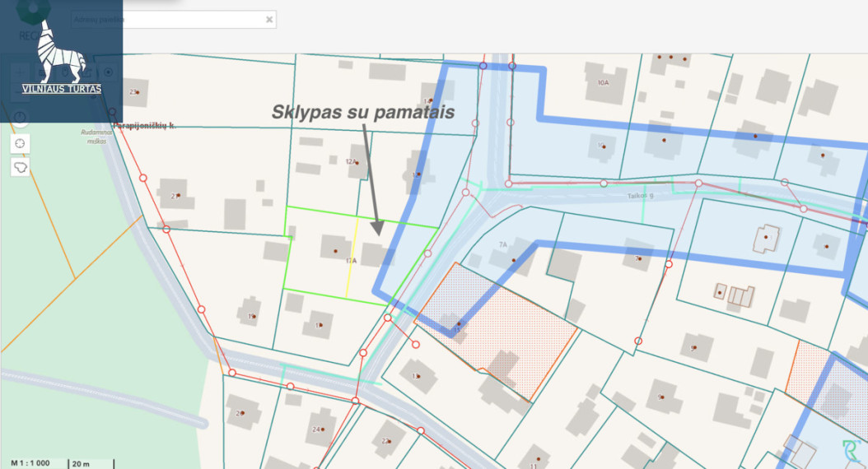868x469 pixels.
Task: Click the Vilniaus Turtas wolf logo
Action: coord(62,51)
